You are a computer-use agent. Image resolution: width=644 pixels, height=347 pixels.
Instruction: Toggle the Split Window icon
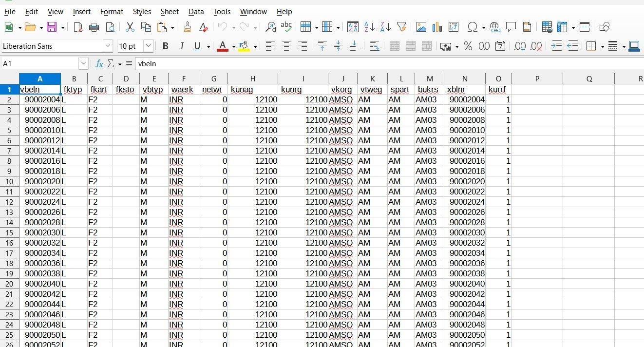coord(585,27)
